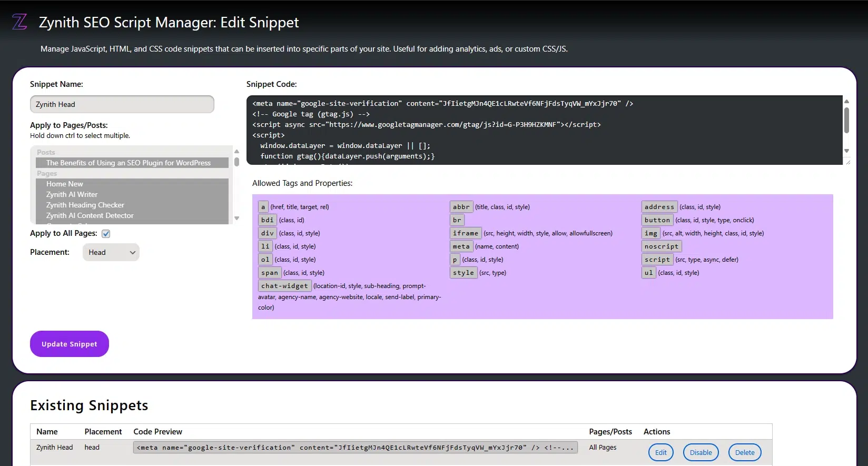The width and height of the screenshot is (868, 466).
Task: Click the code area scroll up arrow
Action: (846, 101)
